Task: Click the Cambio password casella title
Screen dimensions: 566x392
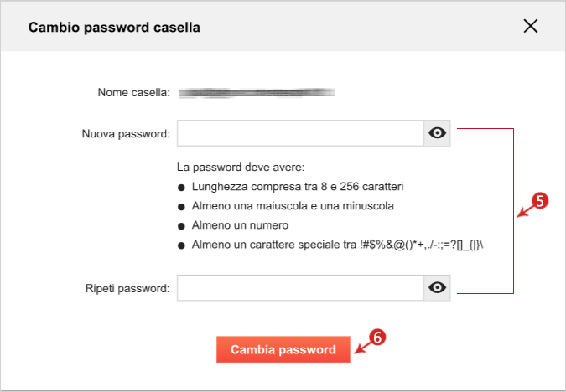Action: 114,28
